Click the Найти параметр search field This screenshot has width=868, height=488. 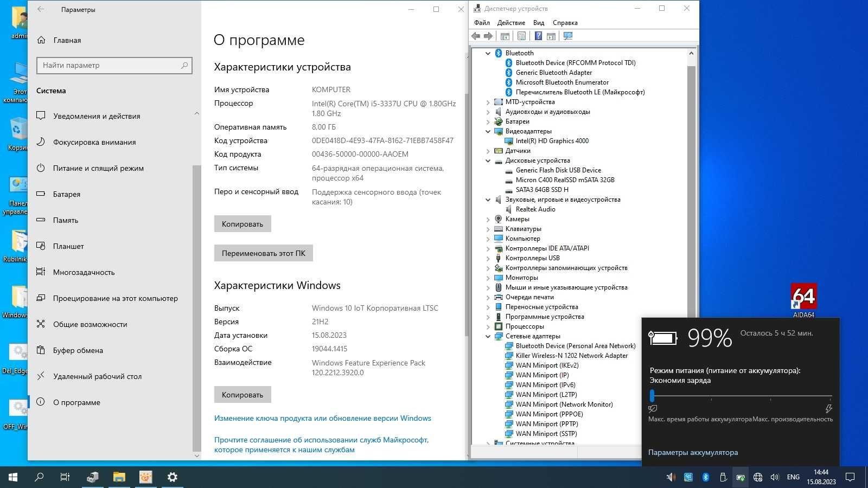[114, 65]
